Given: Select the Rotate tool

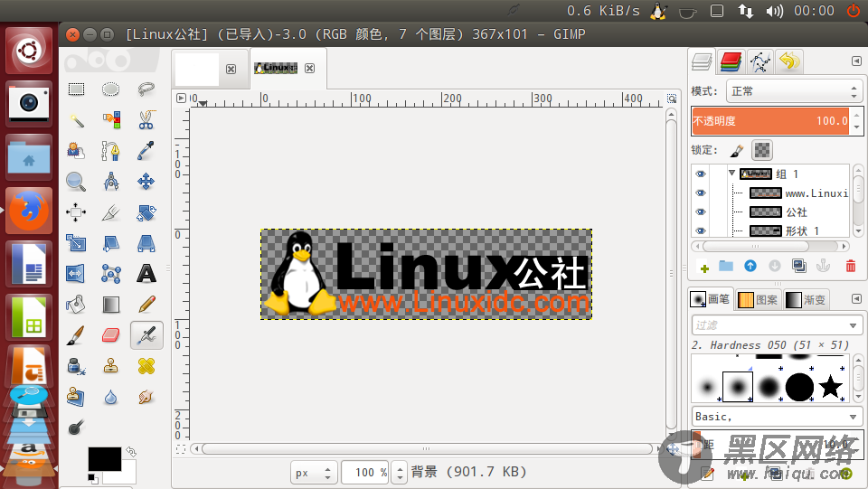Looking at the screenshot, I should (146, 212).
